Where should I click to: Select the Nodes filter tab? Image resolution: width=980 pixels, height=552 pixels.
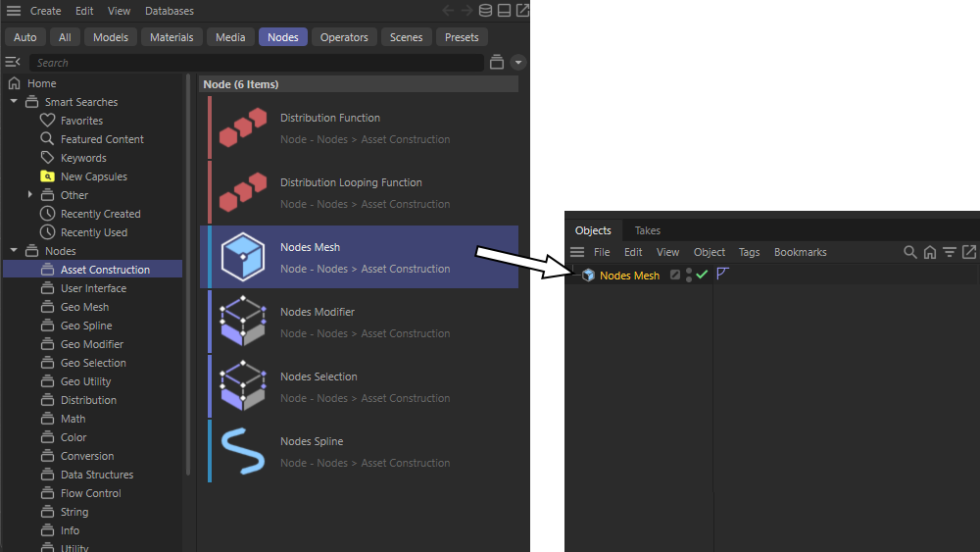click(x=283, y=37)
